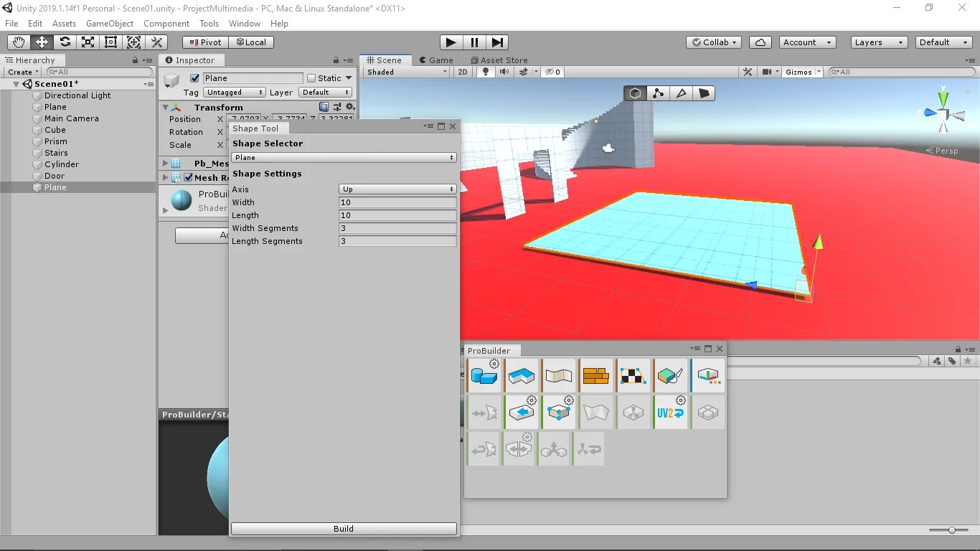Toggle Mesh Renderer component checkbox
Screen dimensions: 980x551
189,177
